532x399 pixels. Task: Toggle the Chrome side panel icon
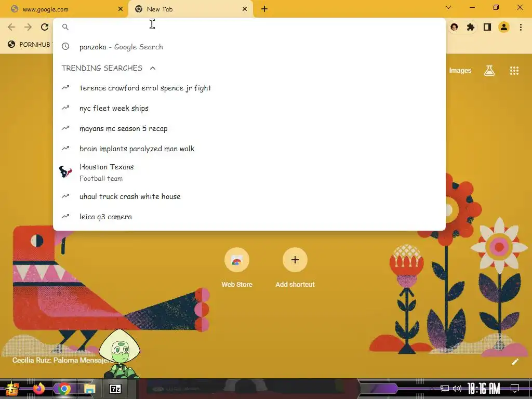click(x=487, y=27)
